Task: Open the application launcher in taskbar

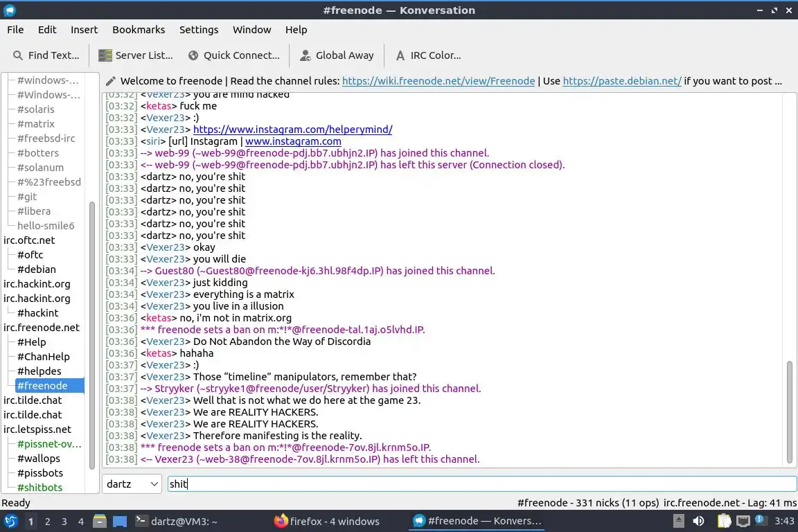Action: 10,522
